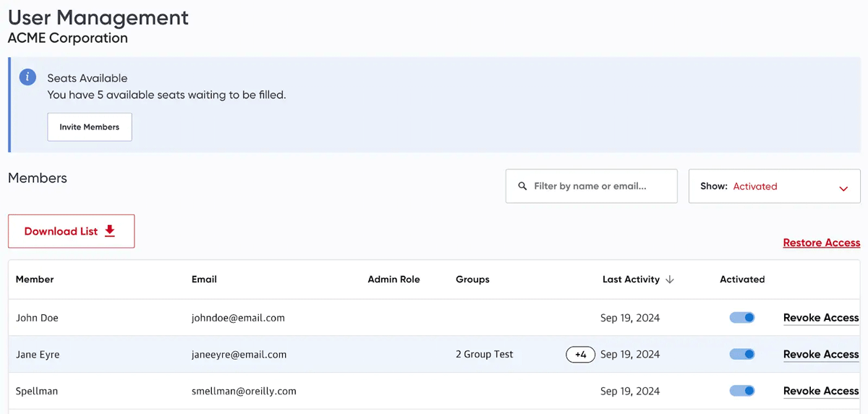Toggle Jane Eyre's Activated switch
Viewport: 868px width, 414px height.
coord(742,354)
